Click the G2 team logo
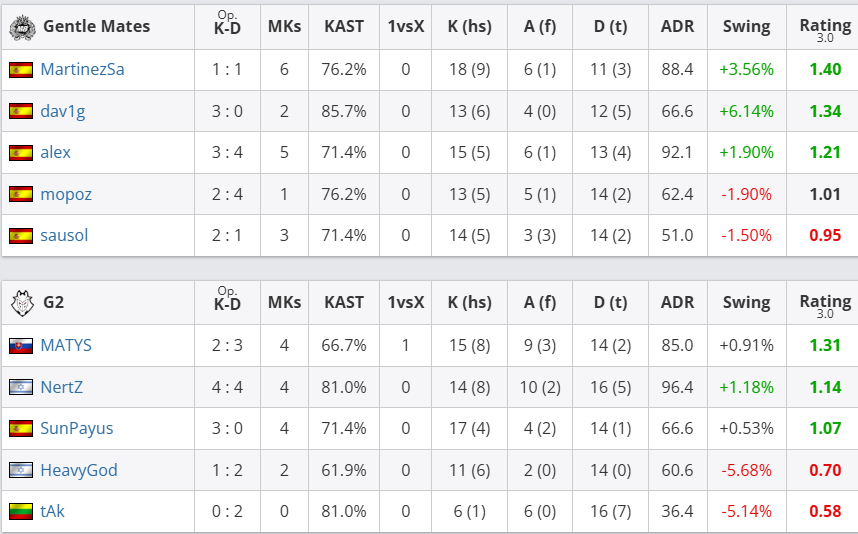This screenshot has height=534, width=858. [x=21, y=302]
